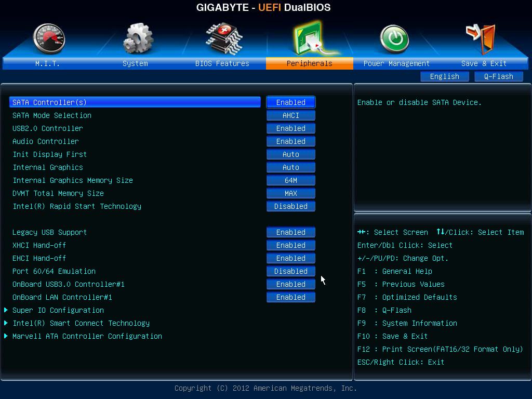Image resolution: width=532 pixels, height=399 pixels.
Task: Select the Port 60/64 Emulation label
Action: (54, 271)
